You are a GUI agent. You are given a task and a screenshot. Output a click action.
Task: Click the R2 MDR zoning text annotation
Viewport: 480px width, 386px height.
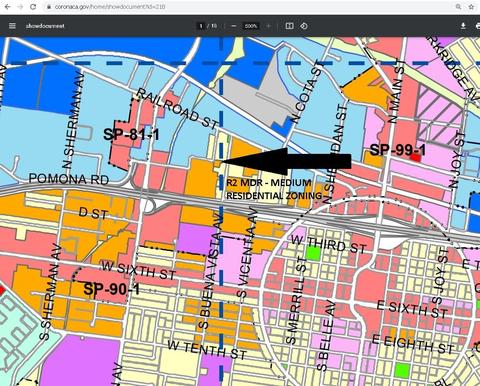pos(274,189)
